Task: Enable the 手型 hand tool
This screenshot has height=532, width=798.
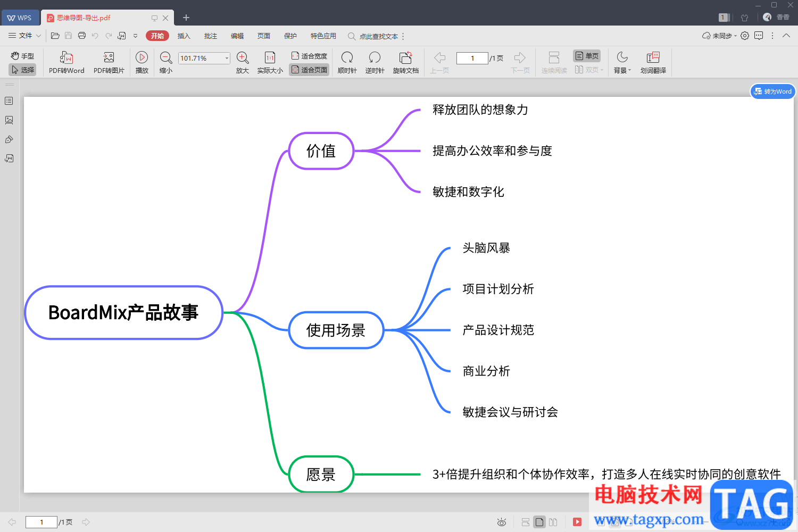Action: (x=22, y=56)
